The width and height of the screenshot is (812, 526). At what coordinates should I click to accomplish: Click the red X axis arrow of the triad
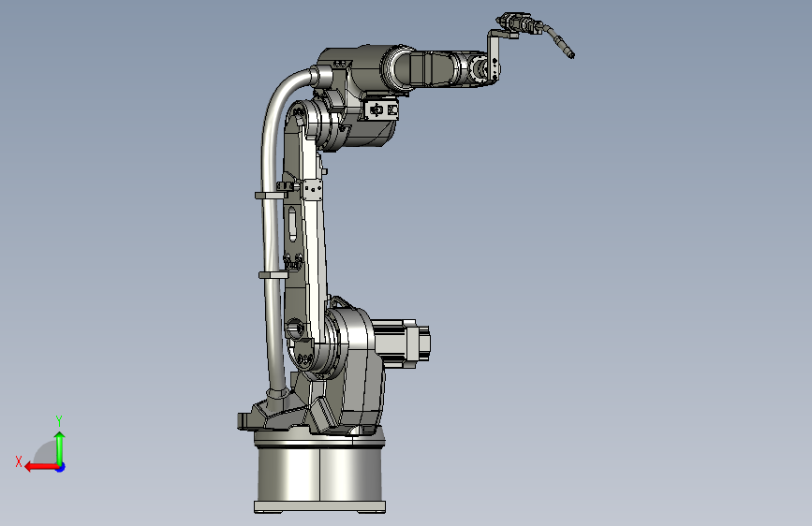pyautogui.click(x=40, y=467)
